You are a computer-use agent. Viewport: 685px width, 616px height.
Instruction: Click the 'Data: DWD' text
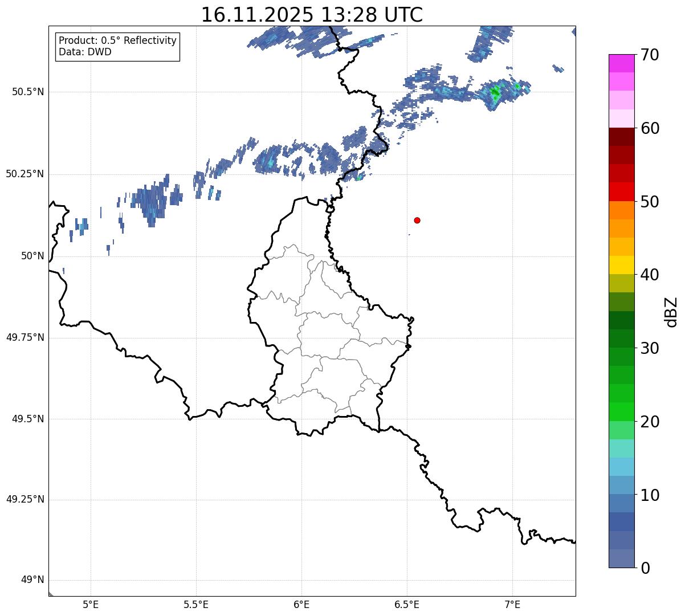[x=85, y=52]
